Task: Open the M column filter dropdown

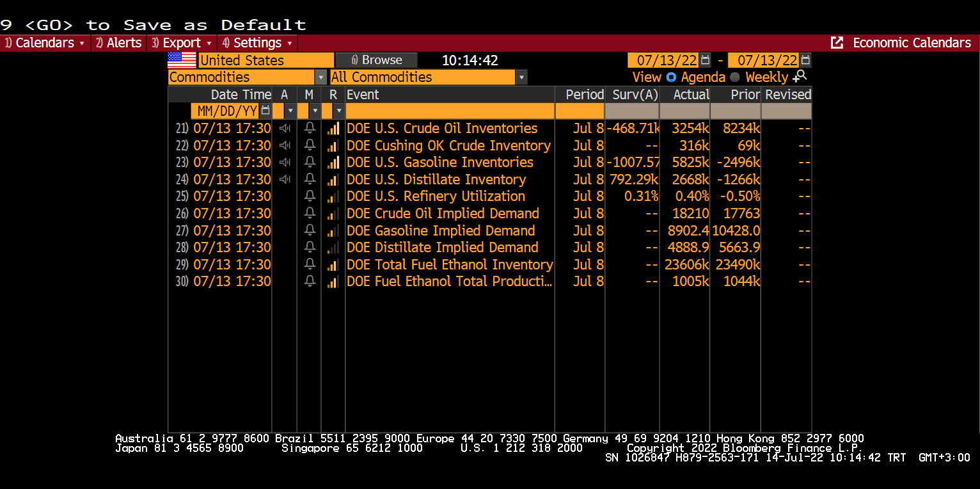Action: [314, 111]
